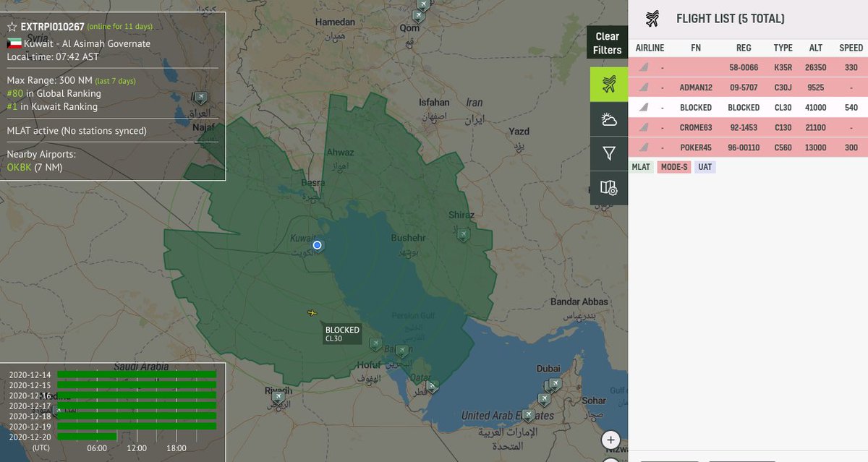
Task: Sort flight list by REG column
Action: point(744,48)
